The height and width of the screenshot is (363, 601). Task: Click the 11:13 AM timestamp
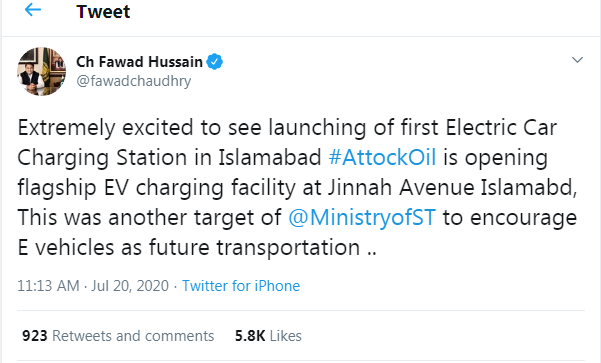click(x=48, y=286)
